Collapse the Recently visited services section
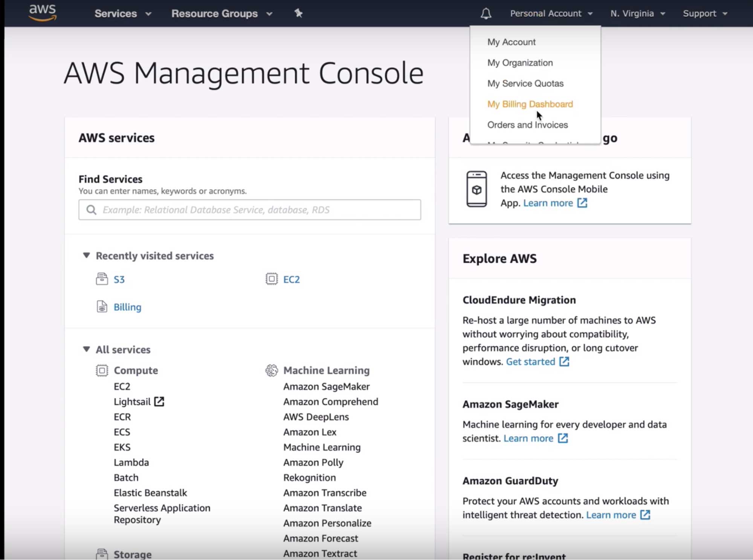Viewport: 753px width, 560px height. tap(86, 255)
